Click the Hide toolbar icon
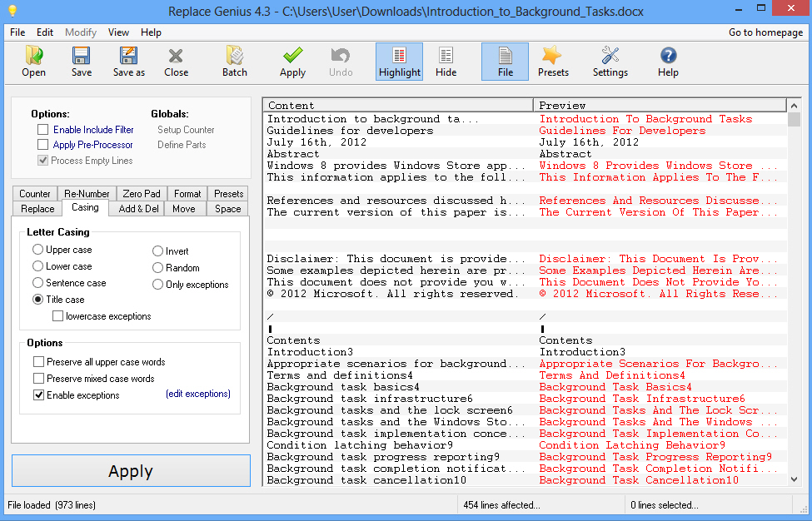The height and width of the screenshot is (521, 812). click(x=446, y=62)
